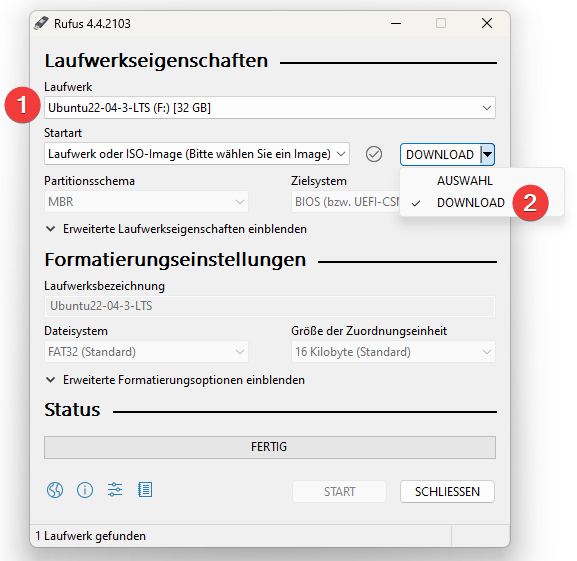
Task: Open the Zielsystem BIOS dropdown
Action: (346, 202)
